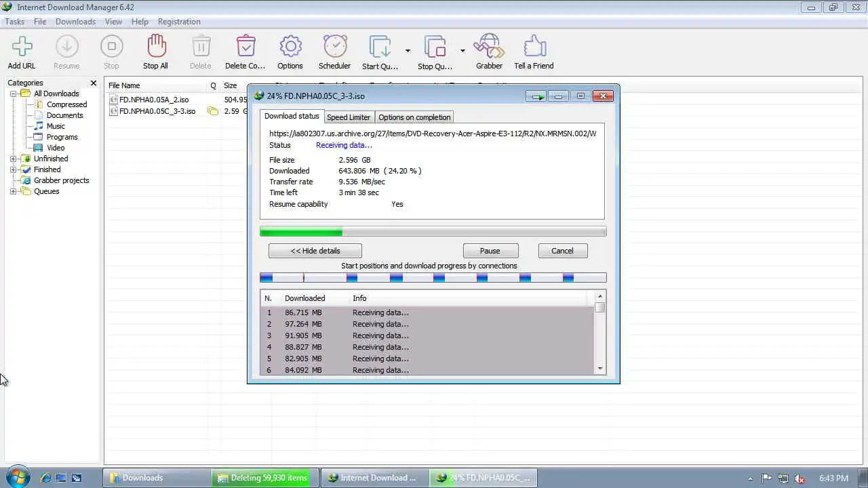This screenshot has width=868, height=488.
Task: Open Downloads folder taskbar button
Action: pos(157,478)
